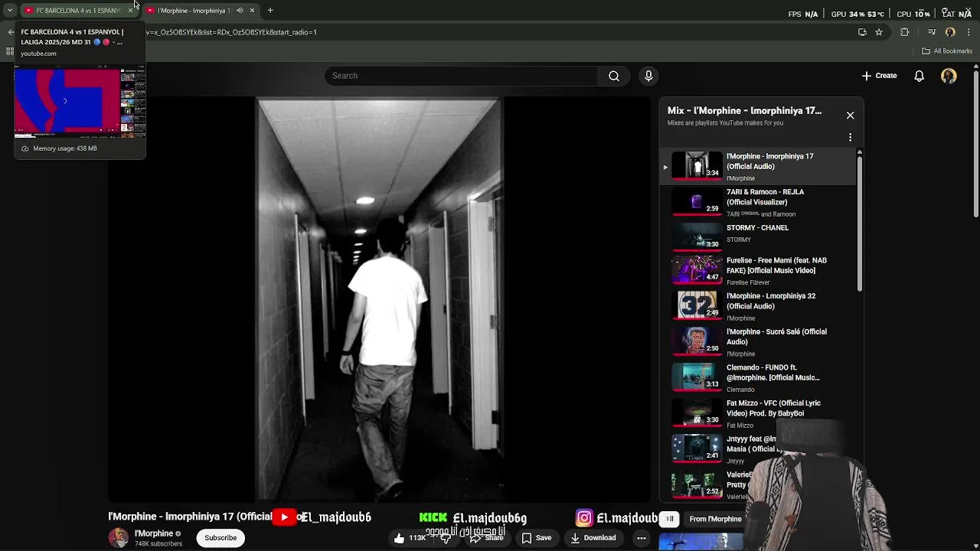Open the apps grid shortcut in bookmarks bar
980x551 pixels.
(10, 51)
